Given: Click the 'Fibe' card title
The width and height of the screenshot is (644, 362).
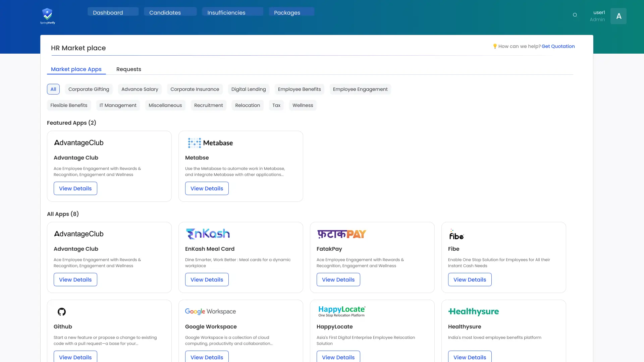Looking at the screenshot, I should 454,249.
